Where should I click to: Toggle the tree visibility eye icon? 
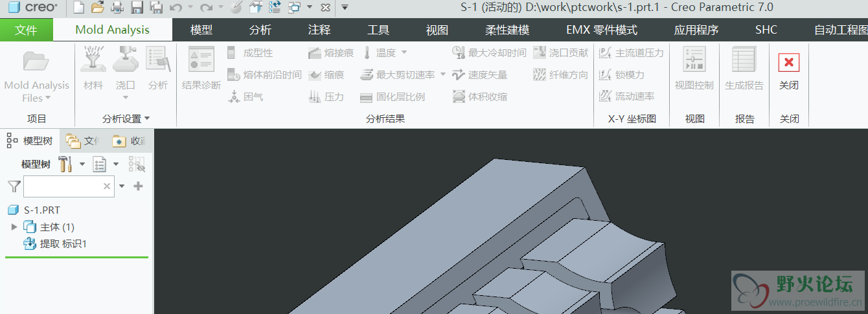[x=137, y=164]
